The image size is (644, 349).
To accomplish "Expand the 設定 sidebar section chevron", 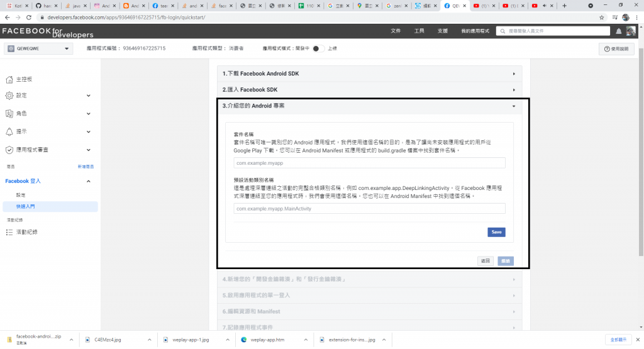I will tap(88, 96).
